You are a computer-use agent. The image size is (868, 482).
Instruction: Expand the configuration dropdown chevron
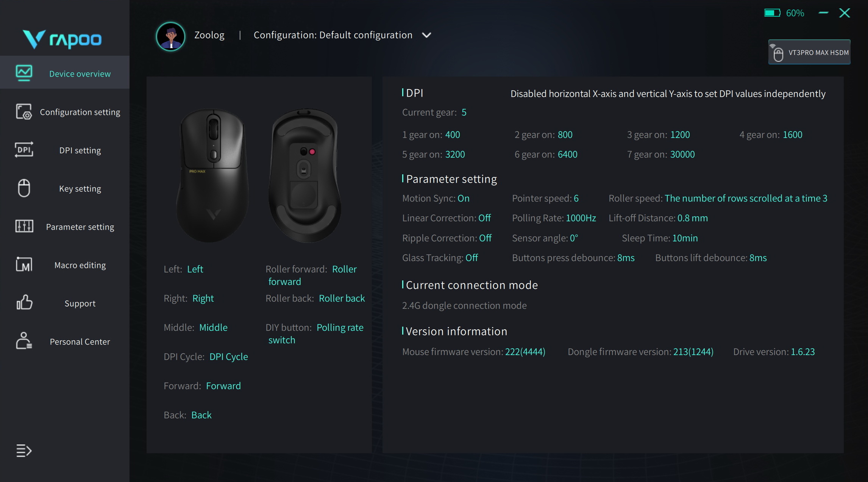coord(426,35)
